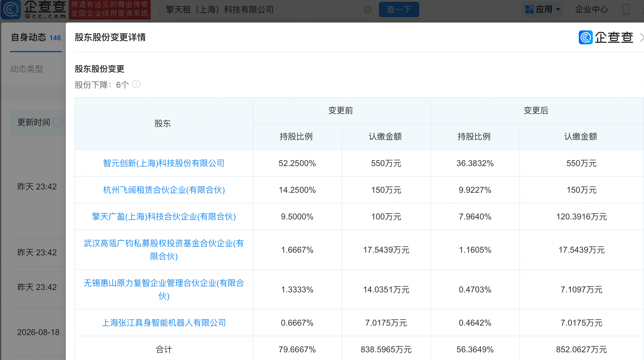Switch to the 自身动态 tab

[x=36, y=37]
